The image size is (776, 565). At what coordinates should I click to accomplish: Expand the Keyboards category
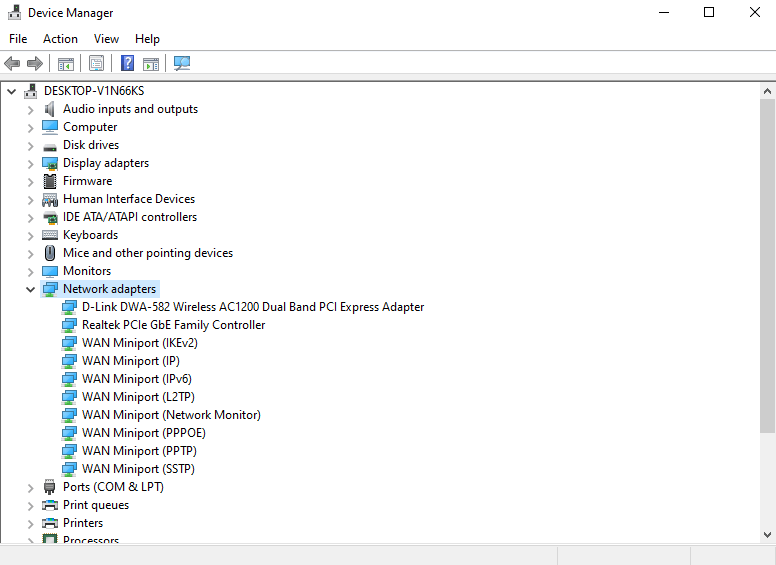pos(31,235)
